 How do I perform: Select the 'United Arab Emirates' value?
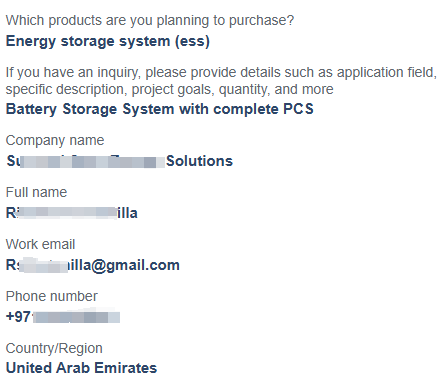tap(81, 368)
